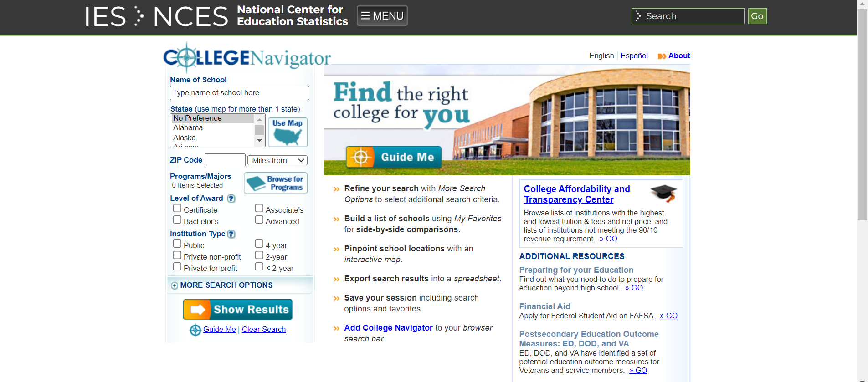Click the Guide Me banner button
Viewport: 868px width, 382px height.
pyautogui.click(x=394, y=157)
